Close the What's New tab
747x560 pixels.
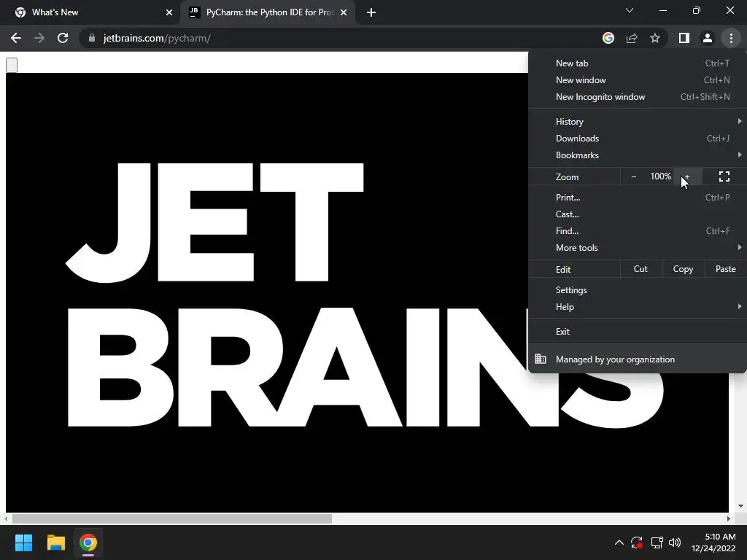(169, 12)
